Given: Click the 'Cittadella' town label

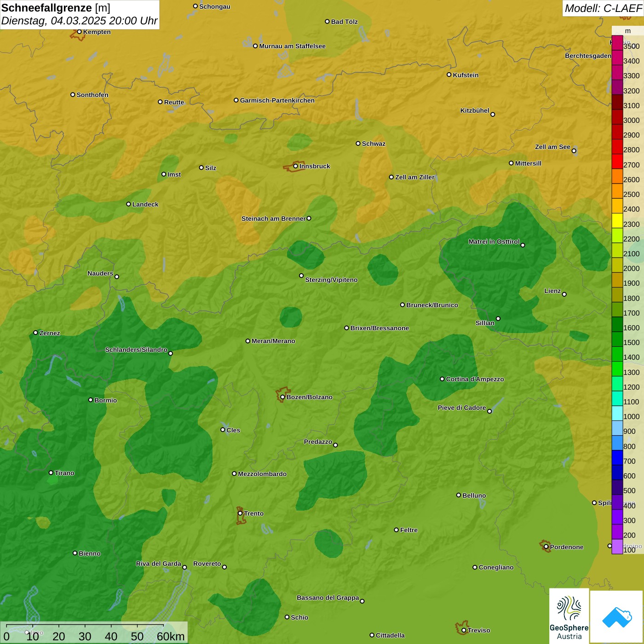Looking at the screenshot, I should [390, 635].
